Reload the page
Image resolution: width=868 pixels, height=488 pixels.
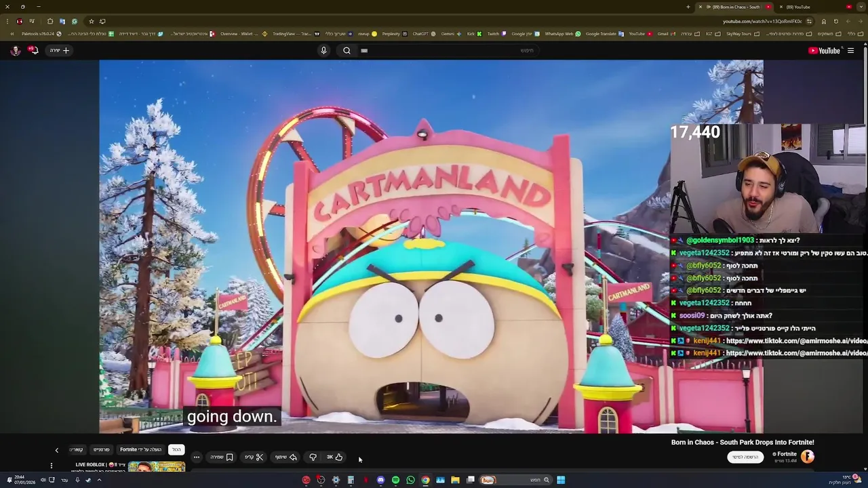point(835,21)
